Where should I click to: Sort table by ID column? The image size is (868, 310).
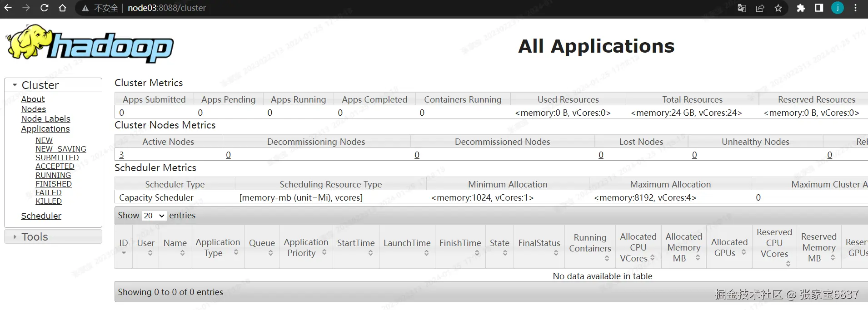[x=124, y=246]
